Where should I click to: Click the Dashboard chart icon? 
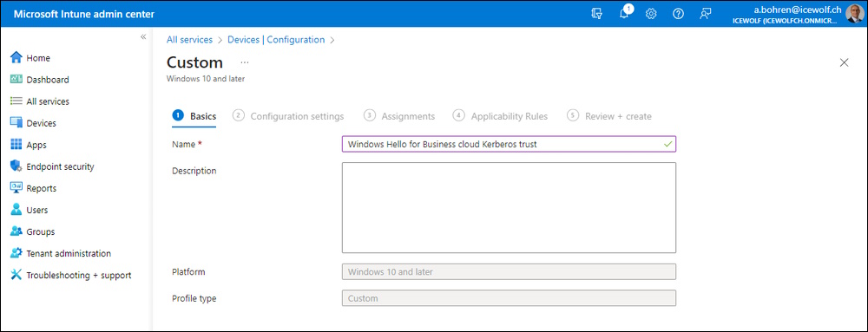tap(16, 79)
